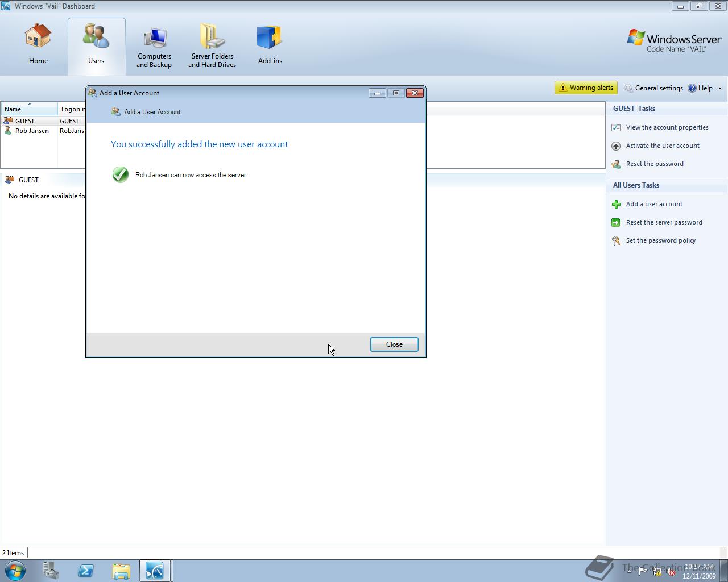Maximize the Add a User Account dialog
The width and height of the screenshot is (728, 582).
coord(396,93)
